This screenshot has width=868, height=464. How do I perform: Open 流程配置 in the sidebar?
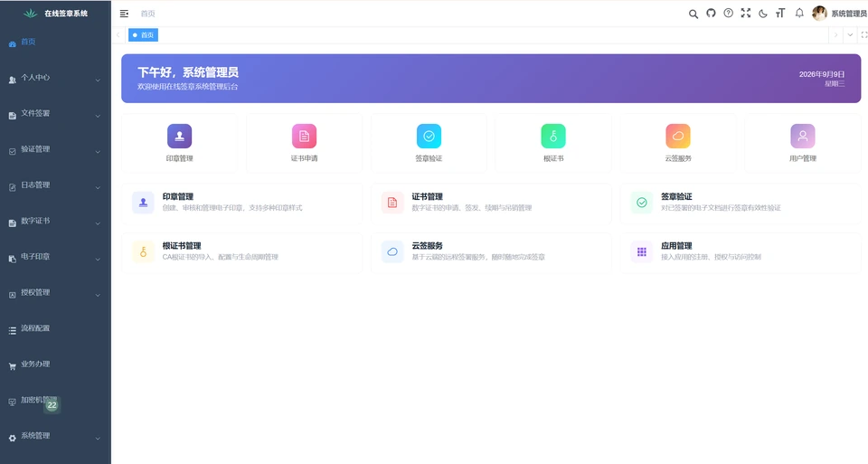55,329
